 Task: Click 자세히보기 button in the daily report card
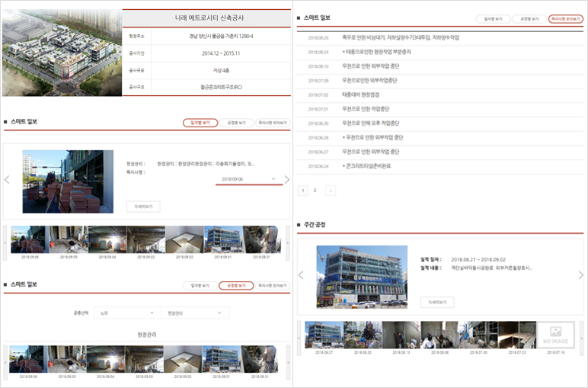[x=143, y=207]
